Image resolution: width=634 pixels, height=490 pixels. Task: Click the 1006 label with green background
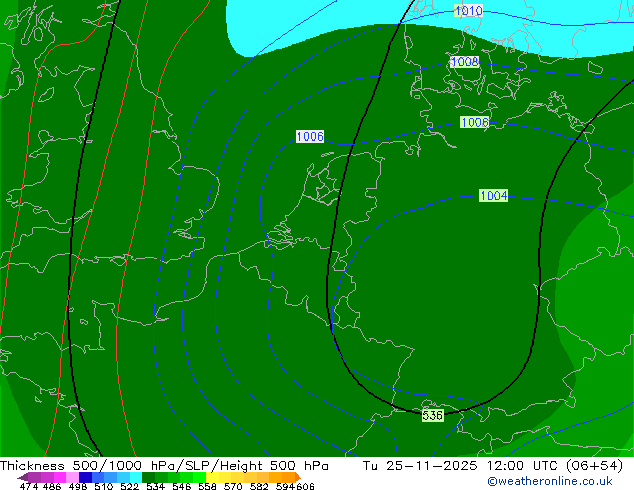click(x=474, y=122)
